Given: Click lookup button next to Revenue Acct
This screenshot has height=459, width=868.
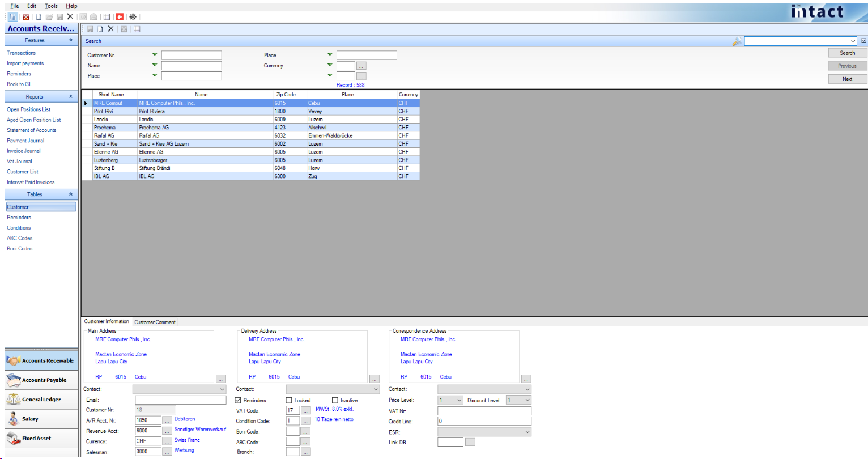Looking at the screenshot, I should coord(167,431).
